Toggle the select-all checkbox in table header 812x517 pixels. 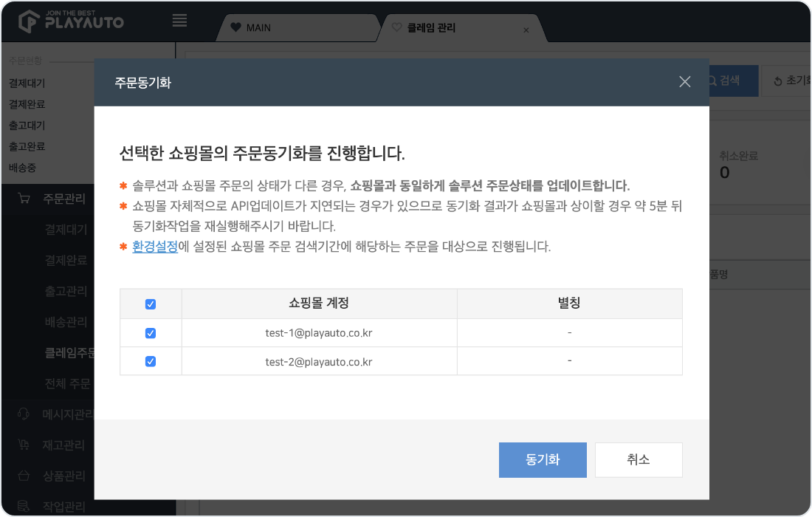(151, 304)
